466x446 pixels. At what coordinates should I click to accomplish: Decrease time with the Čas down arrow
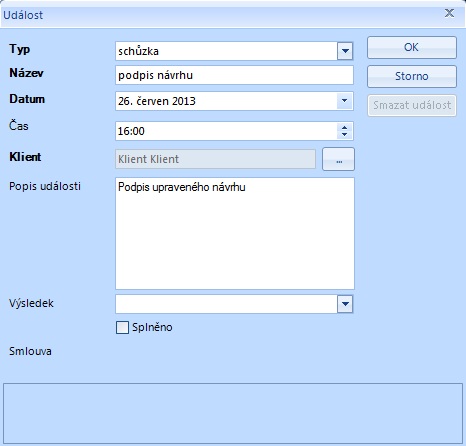click(x=345, y=135)
